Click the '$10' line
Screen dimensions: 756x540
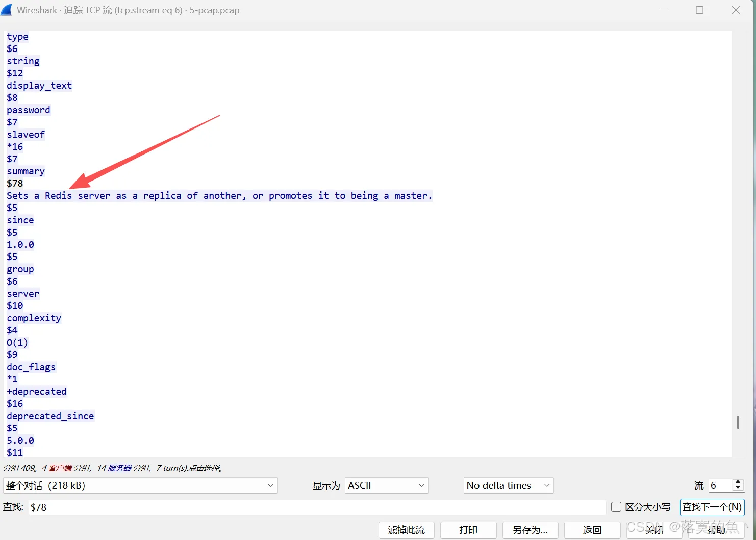[15, 306]
